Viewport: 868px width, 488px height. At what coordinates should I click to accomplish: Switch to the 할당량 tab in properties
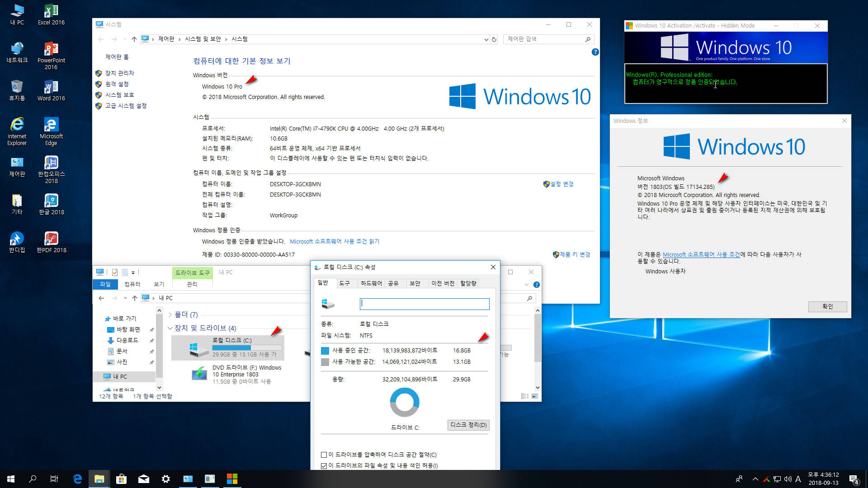[x=468, y=283]
